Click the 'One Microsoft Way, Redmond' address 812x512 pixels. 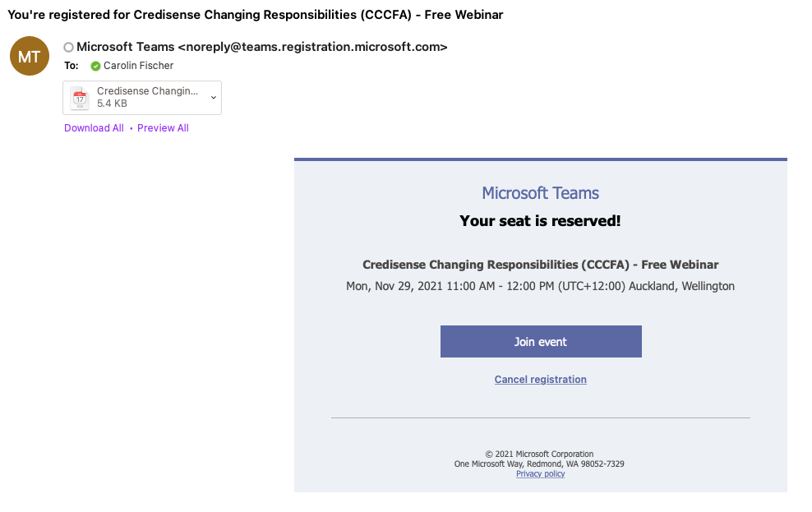pos(539,464)
